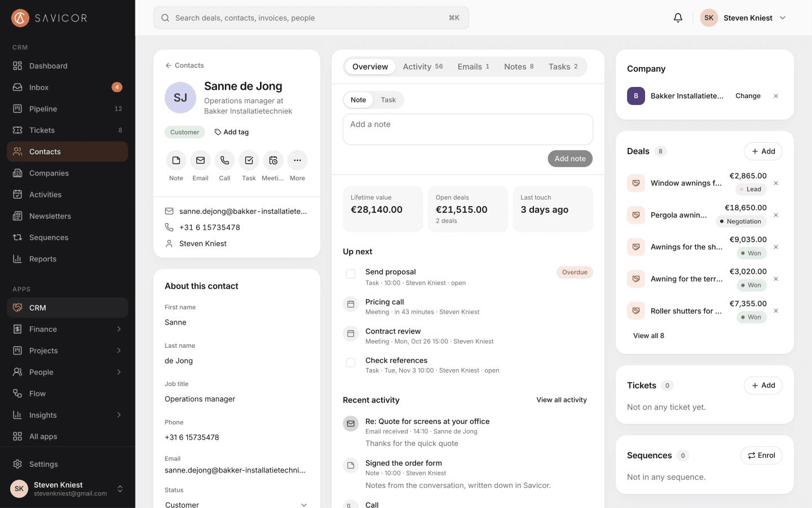This screenshot has width=812, height=508.
Task: Check the Send proposal task
Action: point(351,274)
